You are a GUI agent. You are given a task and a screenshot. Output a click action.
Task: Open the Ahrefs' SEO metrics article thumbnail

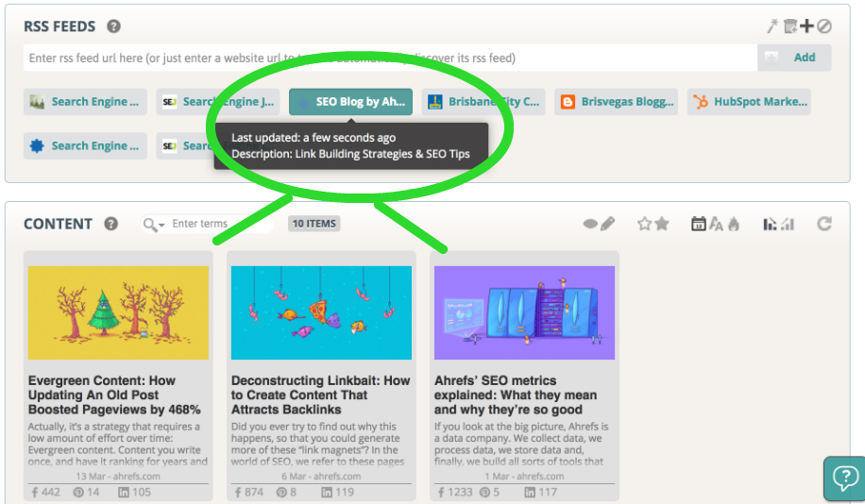coord(524,312)
